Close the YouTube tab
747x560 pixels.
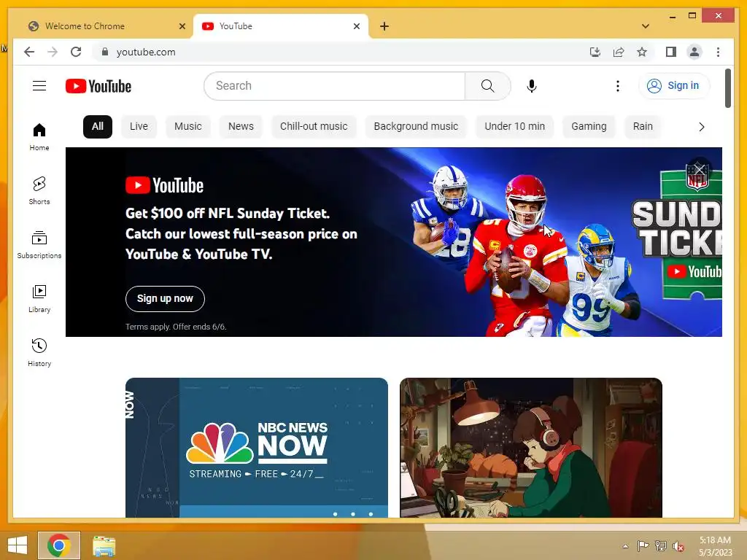(x=356, y=26)
